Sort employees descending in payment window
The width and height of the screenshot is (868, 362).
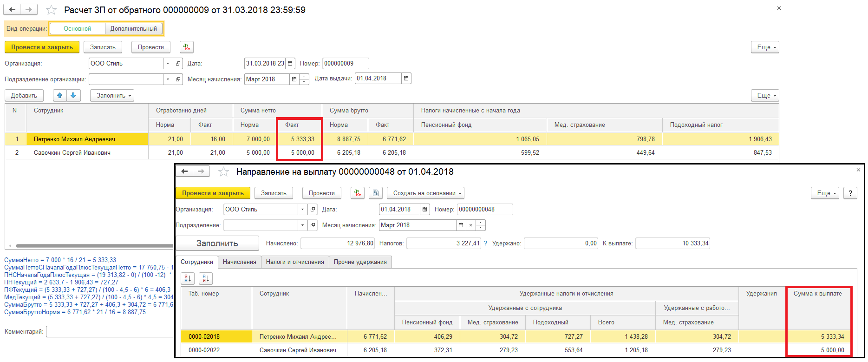point(206,278)
